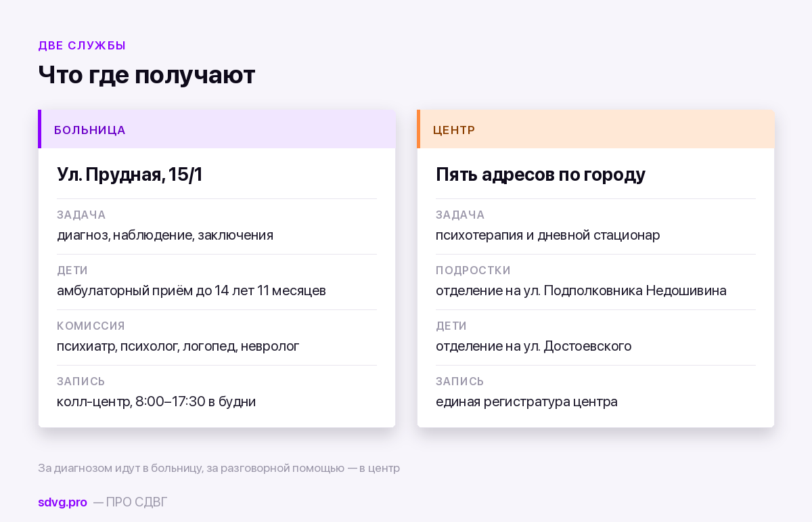Viewport: 812px width, 522px height.
Task: Click the caption 'За диагнозом идут в больницу…'
Action: pyautogui.click(x=219, y=468)
